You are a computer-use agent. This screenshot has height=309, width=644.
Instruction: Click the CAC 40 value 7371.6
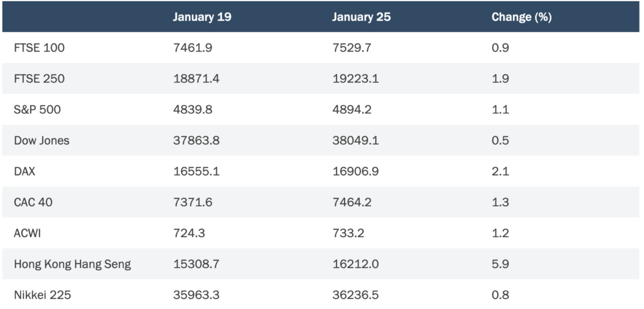(192, 202)
